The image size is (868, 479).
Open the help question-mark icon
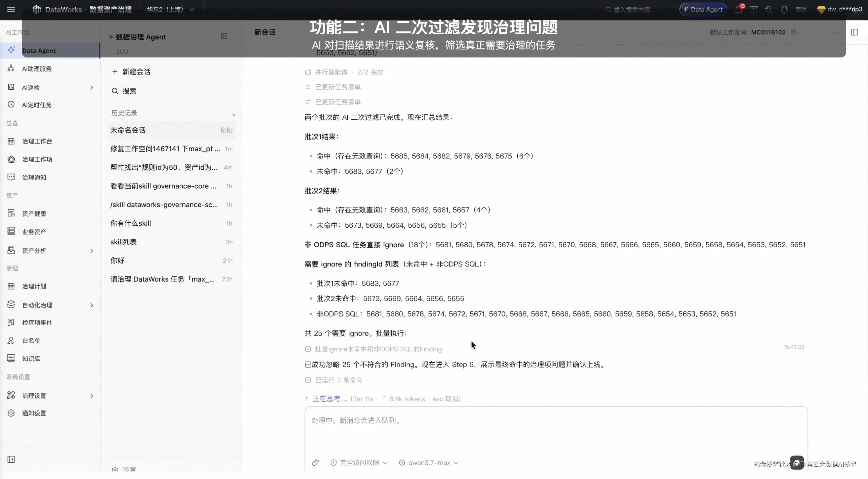tap(753, 9)
